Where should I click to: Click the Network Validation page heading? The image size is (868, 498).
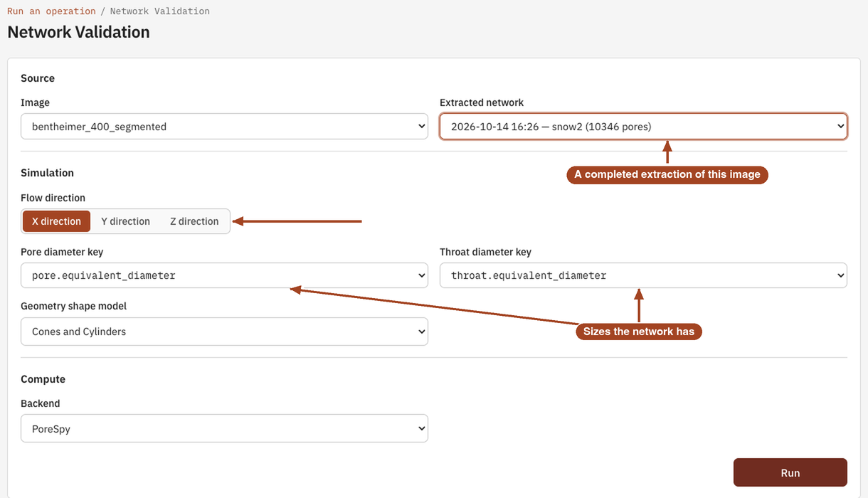(78, 32)
